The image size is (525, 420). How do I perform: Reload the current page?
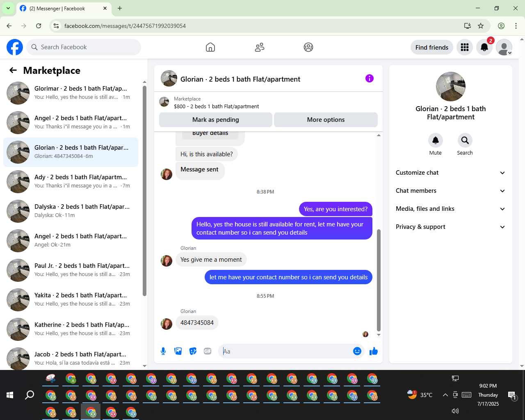39,26
